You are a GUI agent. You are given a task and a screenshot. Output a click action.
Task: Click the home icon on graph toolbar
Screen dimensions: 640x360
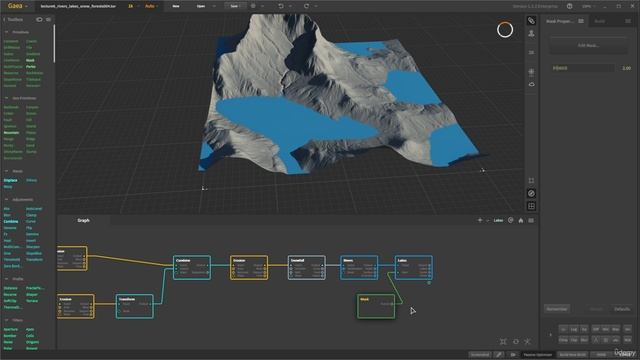(x=521, y=220)
